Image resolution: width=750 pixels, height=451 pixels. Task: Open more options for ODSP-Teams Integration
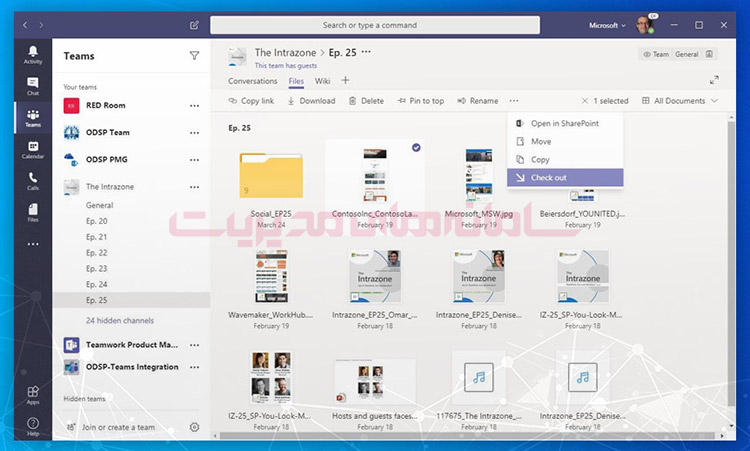[x=194, y=367]
